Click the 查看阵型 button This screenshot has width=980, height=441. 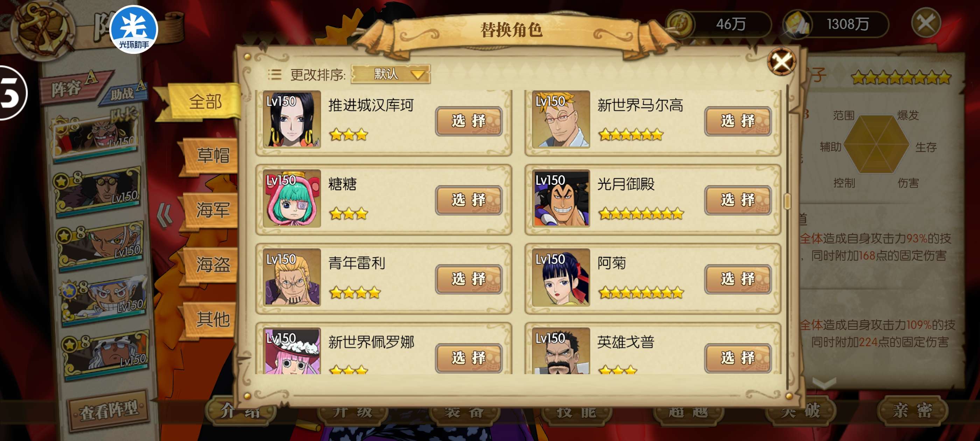109,410
